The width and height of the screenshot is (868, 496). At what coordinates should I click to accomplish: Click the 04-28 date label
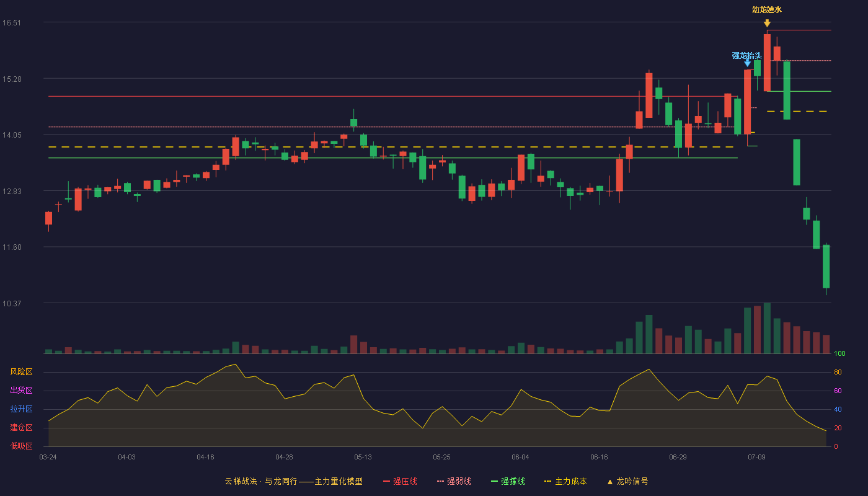point(284,457)
